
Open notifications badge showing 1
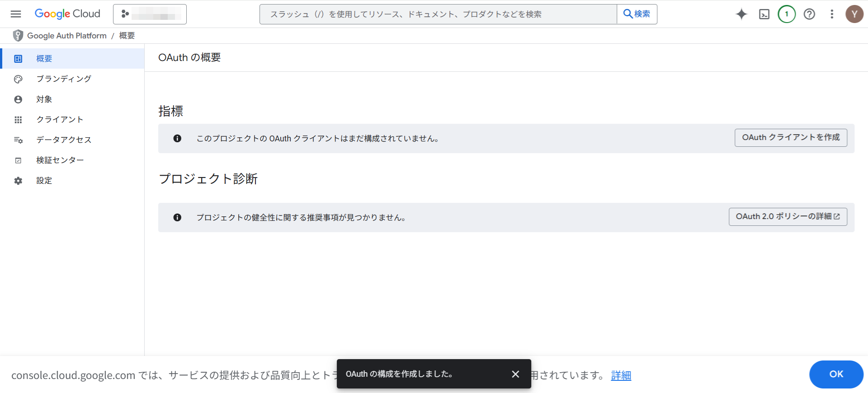787,14
